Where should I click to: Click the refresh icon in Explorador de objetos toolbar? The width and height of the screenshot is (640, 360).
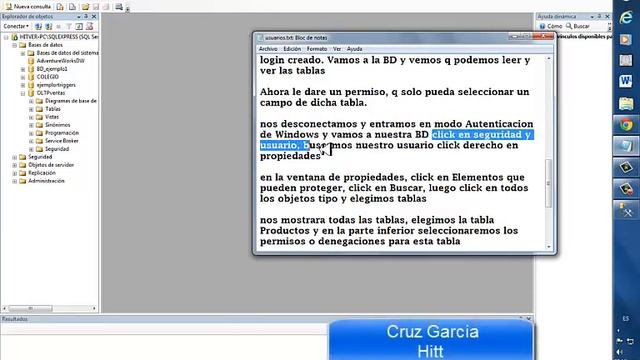pos(79,27)
